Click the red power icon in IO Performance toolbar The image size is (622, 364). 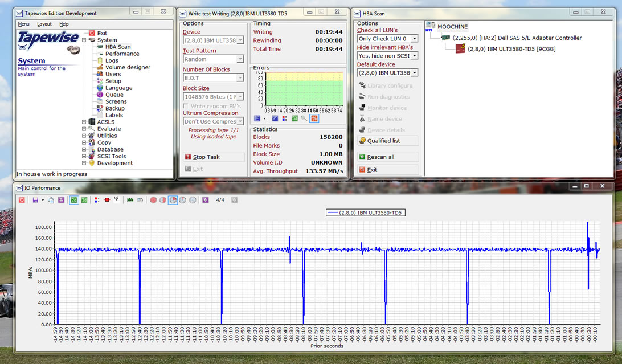point(22,200)
